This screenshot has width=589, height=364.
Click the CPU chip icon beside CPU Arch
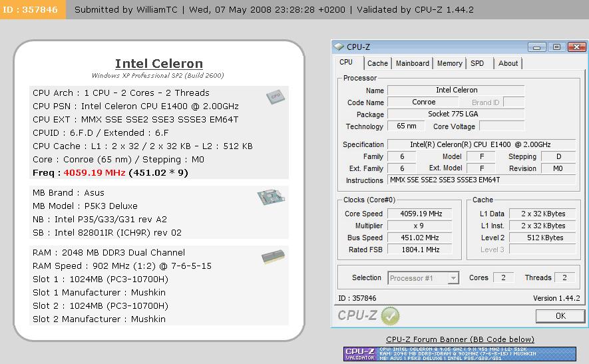pos(276,96)
